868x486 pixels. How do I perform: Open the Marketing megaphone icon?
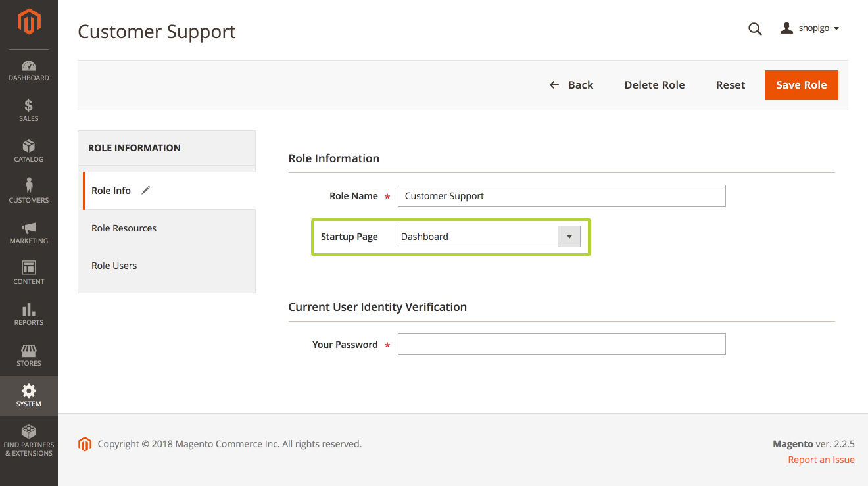[x=29, y=228]
